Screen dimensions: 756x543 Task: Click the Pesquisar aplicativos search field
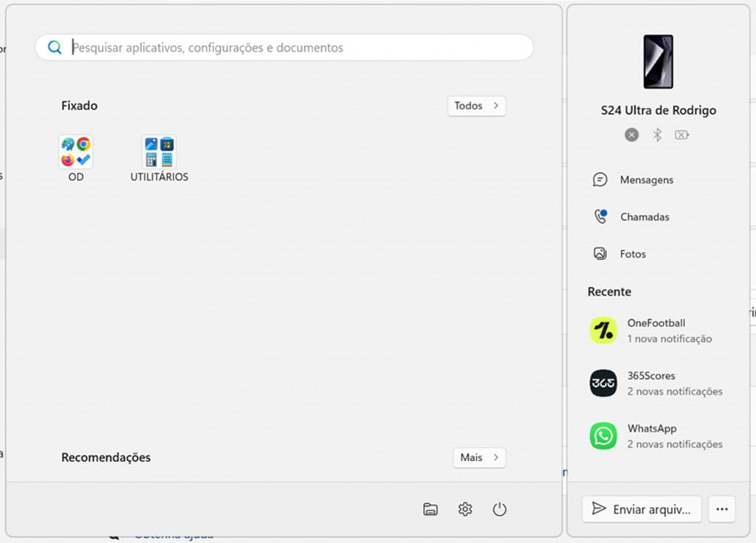295,47
